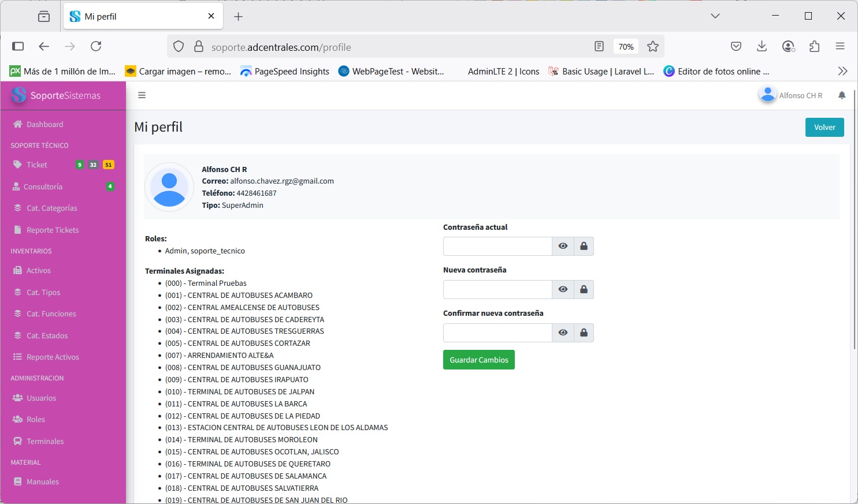The width and height of the screenshot is (858, 504).
Task: Expand Alfonso CH R user menu
Action: [791, 95]
